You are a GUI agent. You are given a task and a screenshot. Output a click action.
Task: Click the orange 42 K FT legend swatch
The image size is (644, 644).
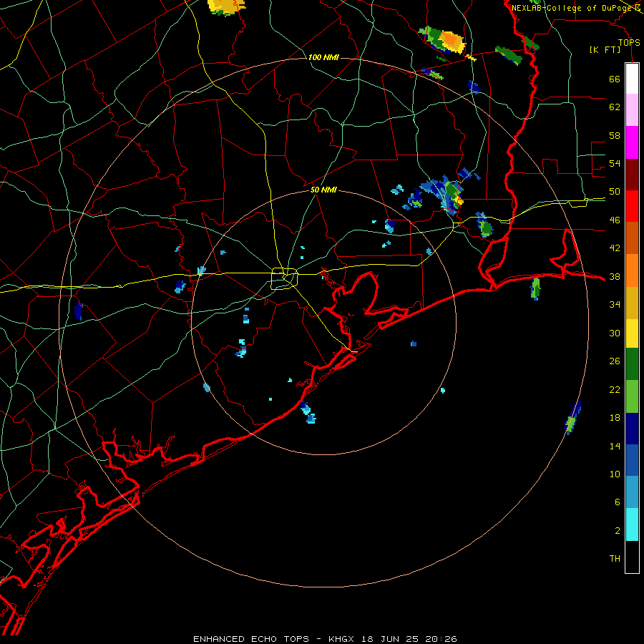click(x=632, y=270)
